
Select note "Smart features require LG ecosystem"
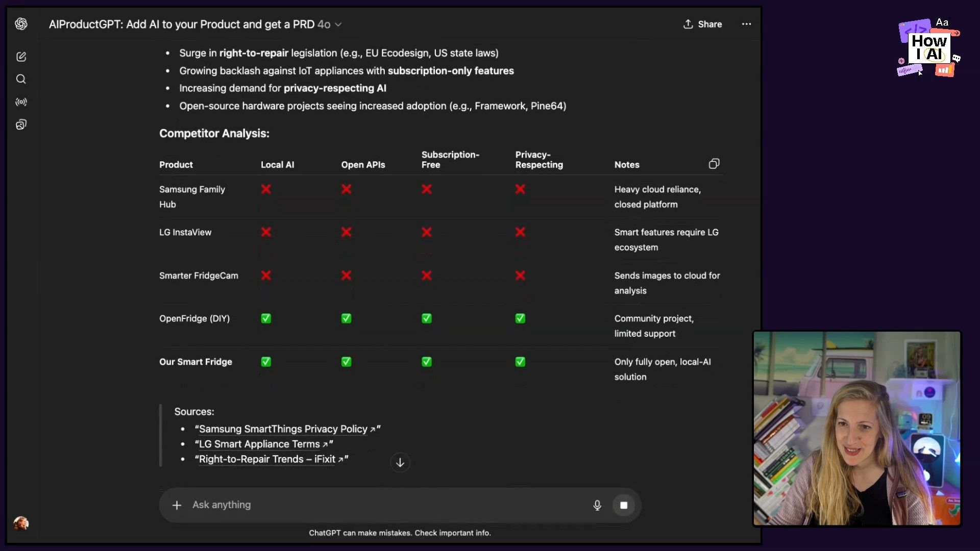666,240
